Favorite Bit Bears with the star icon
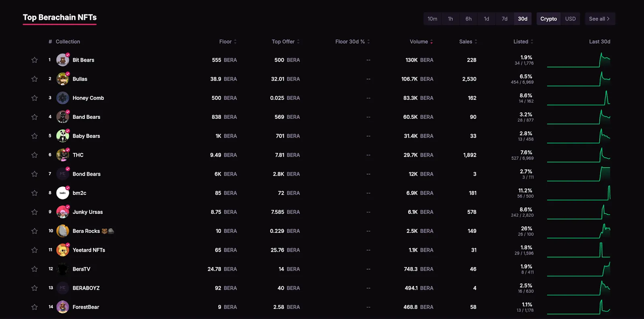The height and width of the screenshot is (319, 644). click(35, 60)
